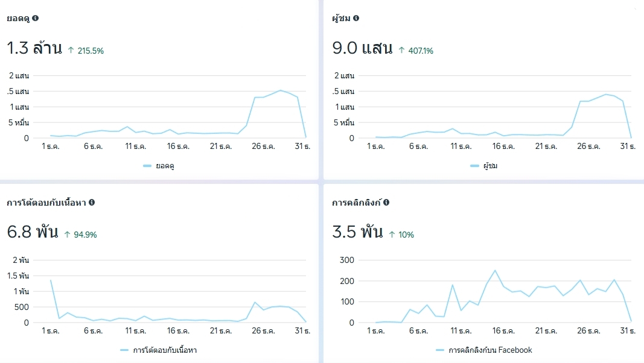The image size is (644, 363).
Task: Select the up arrow next to 94.9%
Action: (x=67, y=235)
